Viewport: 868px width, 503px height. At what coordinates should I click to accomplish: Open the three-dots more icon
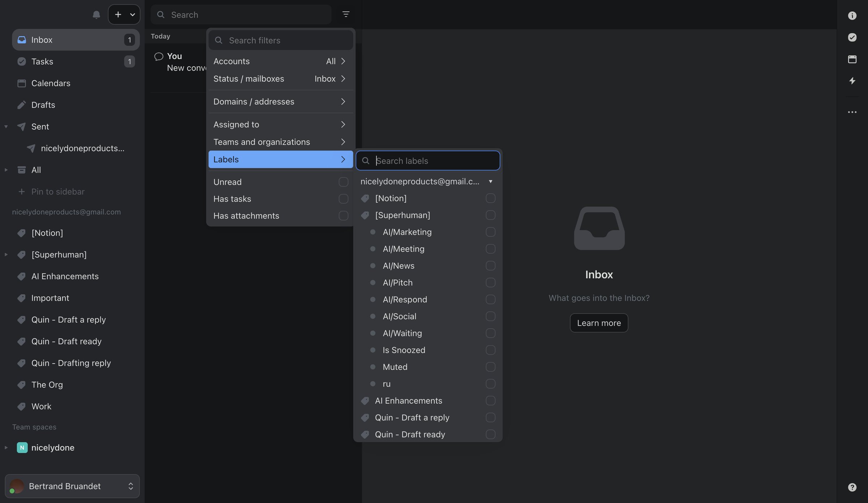852,112
